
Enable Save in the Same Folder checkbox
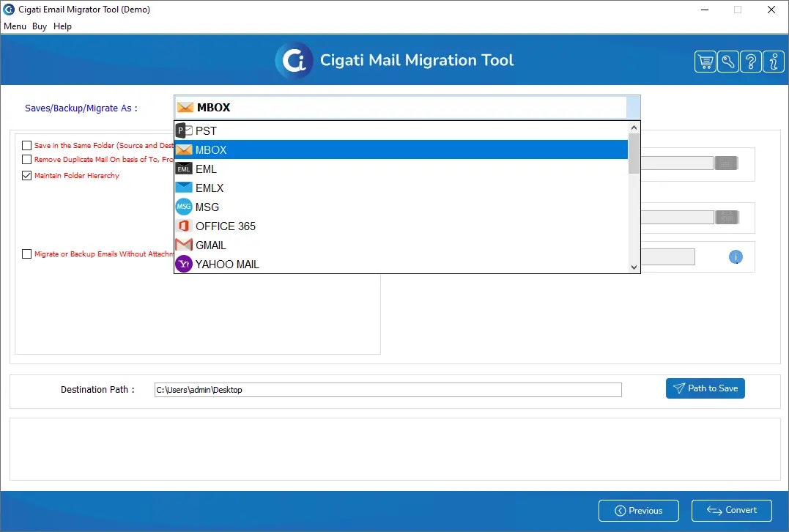(26, 145)
